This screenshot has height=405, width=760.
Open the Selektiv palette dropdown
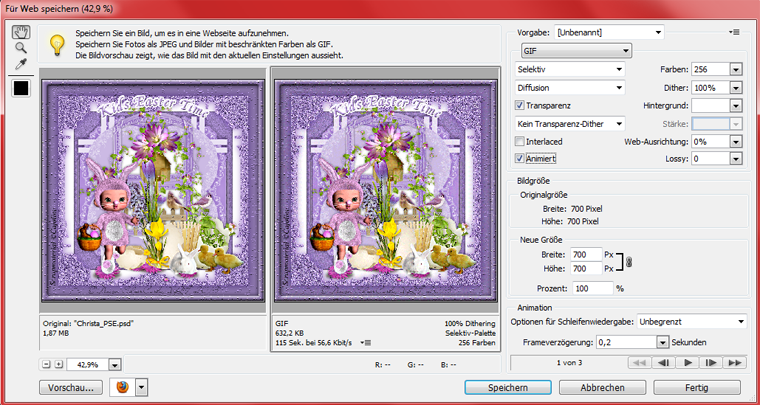coord(570,69)
